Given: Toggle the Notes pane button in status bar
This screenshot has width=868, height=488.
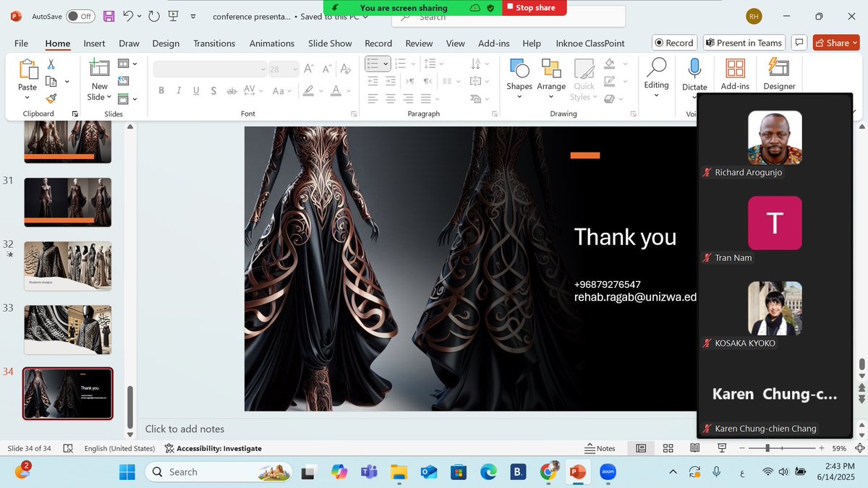Looking at the screenshot, I should point(600,448).
